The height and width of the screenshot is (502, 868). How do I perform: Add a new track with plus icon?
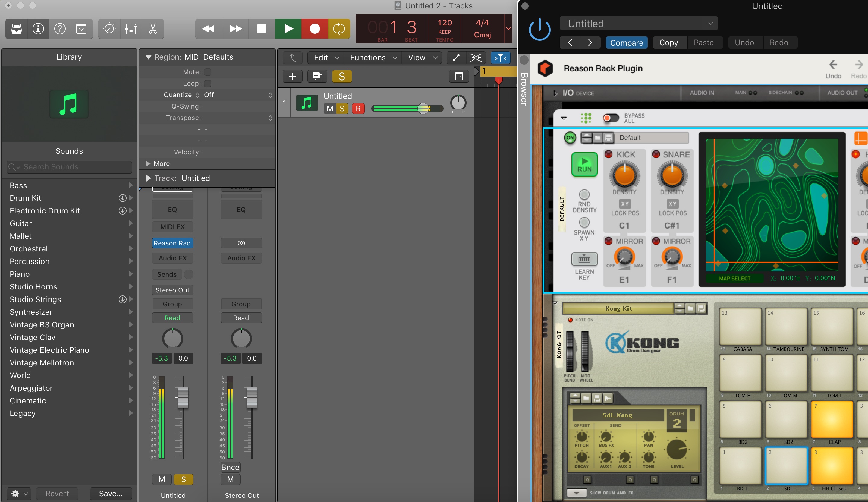(x=292, y=76)
